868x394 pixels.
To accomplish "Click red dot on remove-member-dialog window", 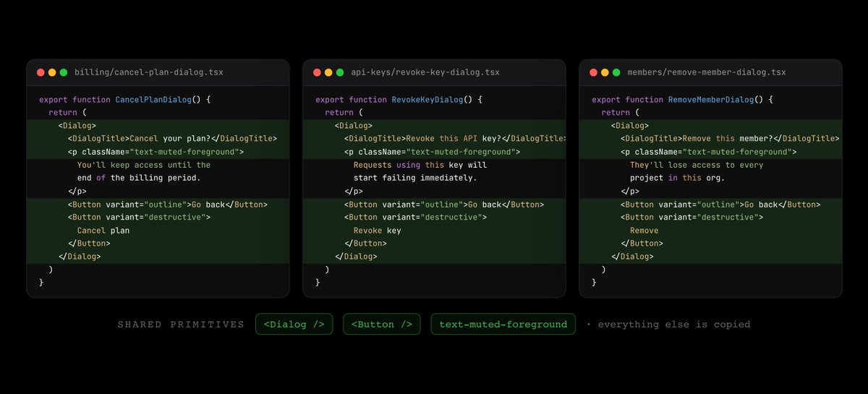I will pyautogui.click(x=593, y=72).
